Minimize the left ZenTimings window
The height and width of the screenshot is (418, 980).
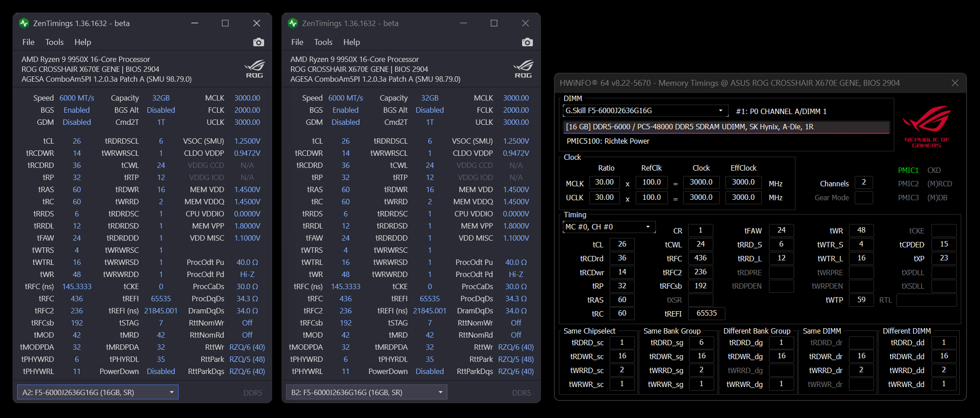pos(194,23)
